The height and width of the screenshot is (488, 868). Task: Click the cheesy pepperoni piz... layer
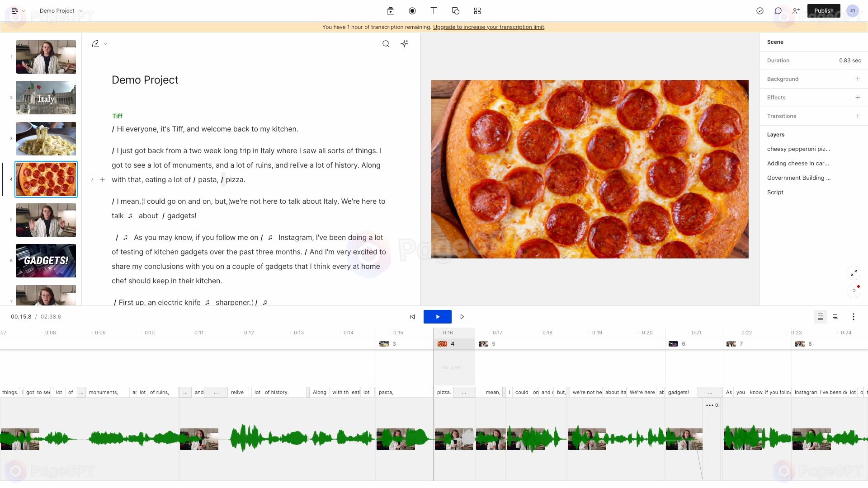coord(799,148)
